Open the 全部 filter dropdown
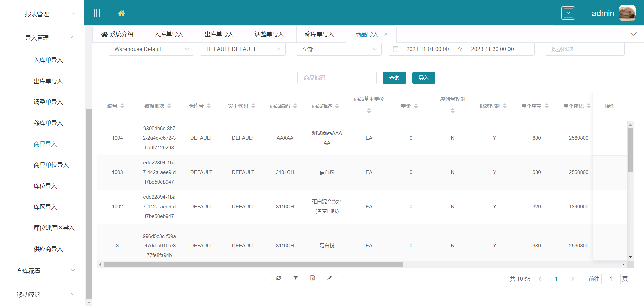This screenshot has width=644, height=306. [338, 49]
